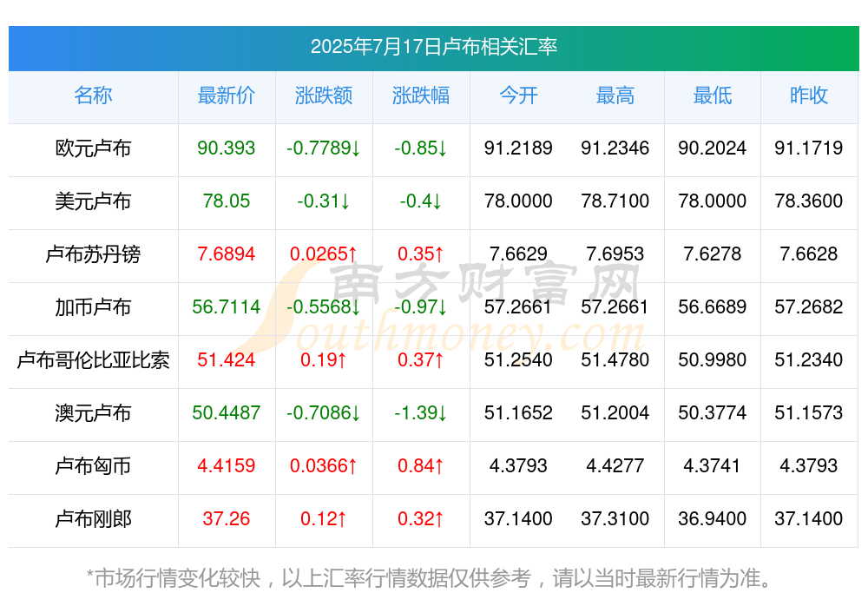Click highest value 91.2346

(x=615, y=148)
